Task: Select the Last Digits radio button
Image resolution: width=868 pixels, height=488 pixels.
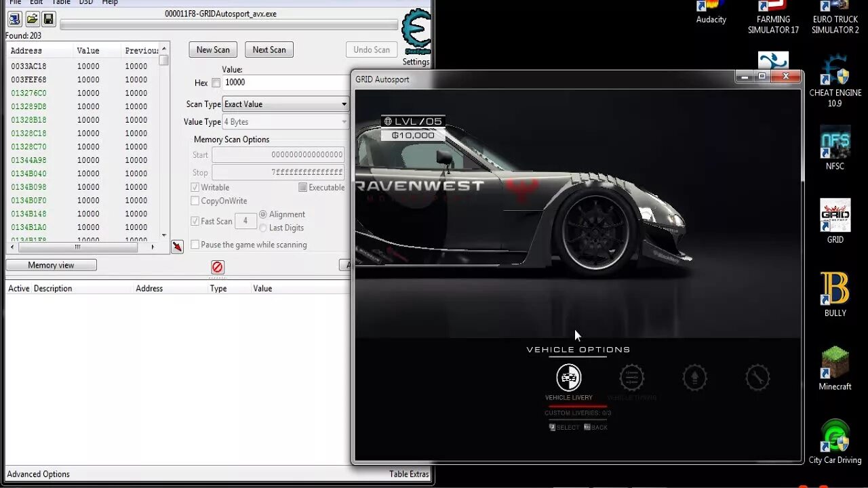Action: pyautogui.click(x=263, y=228)
